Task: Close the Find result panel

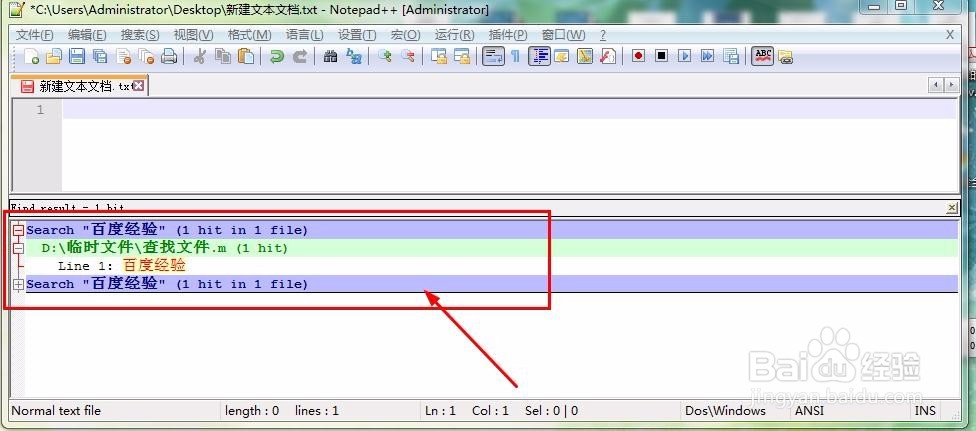Action: click(952, 208)
